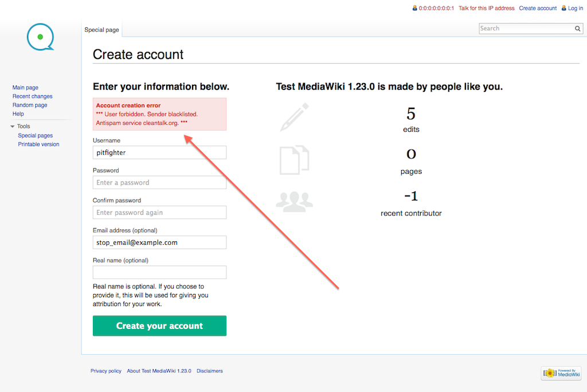Open the Printable version link
The image size is (587, 392).
click(x=38, y=144)
